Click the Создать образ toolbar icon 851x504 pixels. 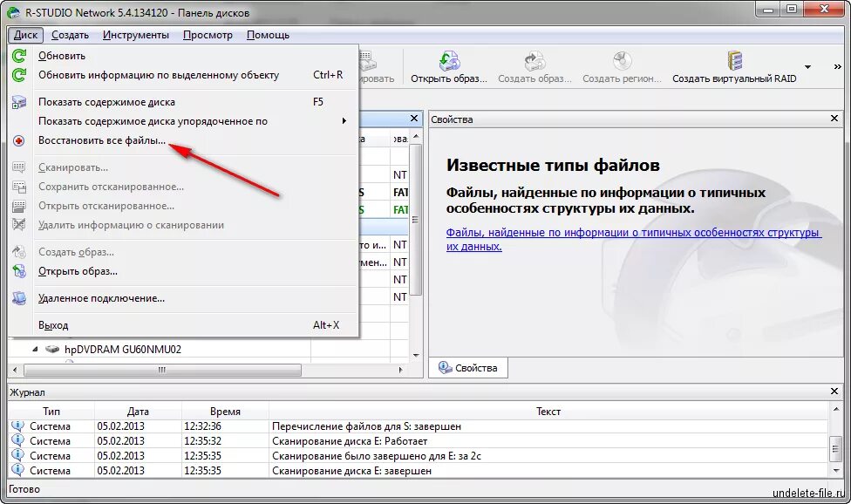(x=534, y=61)
